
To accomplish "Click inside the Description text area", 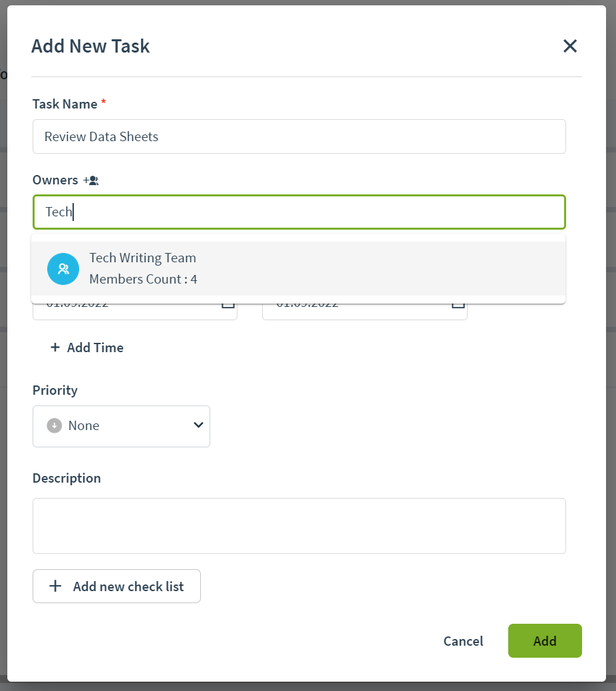I will click(299, 526).
